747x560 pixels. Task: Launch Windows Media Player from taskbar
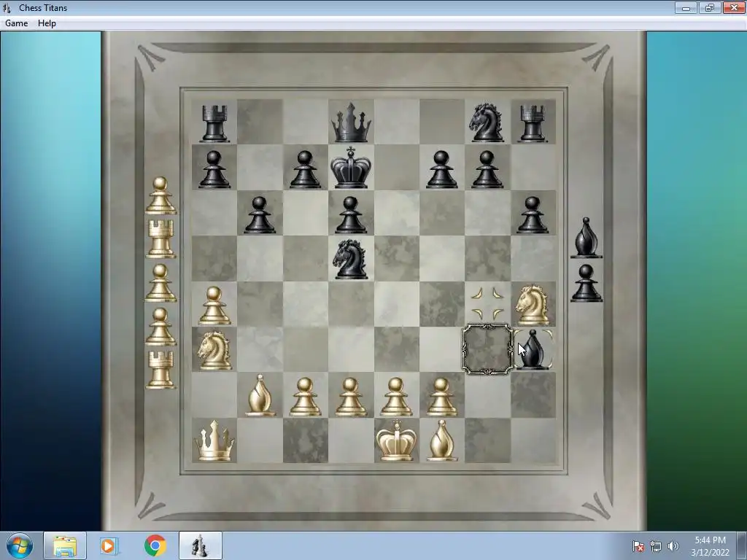tap(109, 545)
